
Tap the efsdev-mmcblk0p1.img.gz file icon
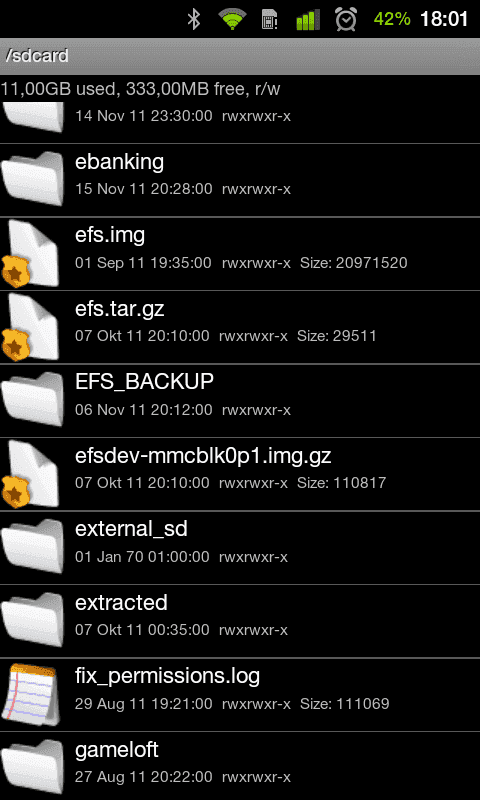(x=31, y=473)
